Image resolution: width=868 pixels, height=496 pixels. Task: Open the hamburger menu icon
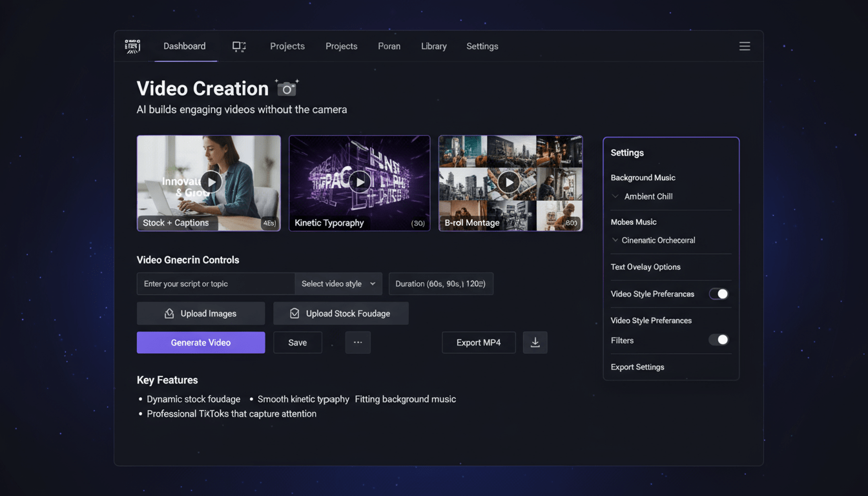pyautogui.click(x=745, y=46)
